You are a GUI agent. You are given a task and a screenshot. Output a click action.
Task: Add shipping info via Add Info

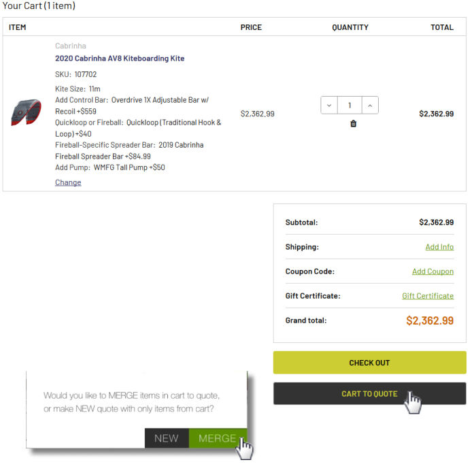tap(439, 247)
